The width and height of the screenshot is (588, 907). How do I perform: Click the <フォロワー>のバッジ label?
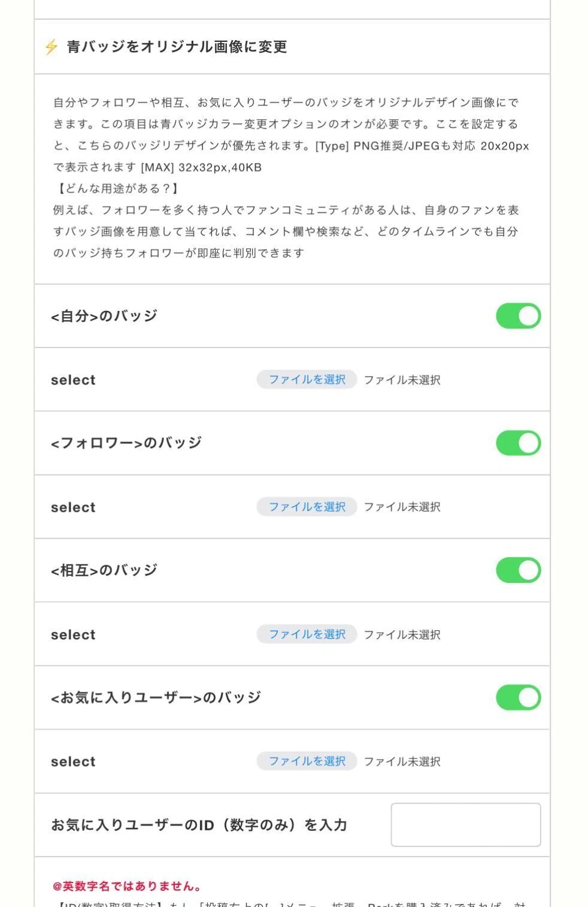[x=126, y=443]
